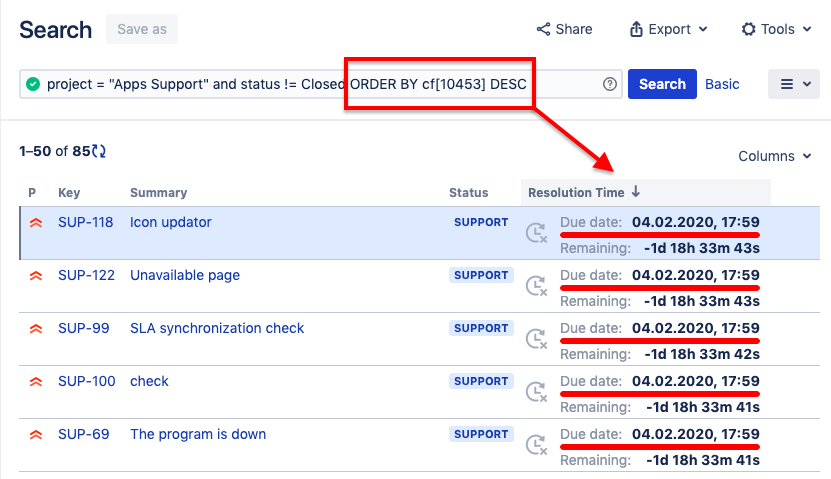
Task: Open issue key SUP-118 link
Action: coord(85,223)
